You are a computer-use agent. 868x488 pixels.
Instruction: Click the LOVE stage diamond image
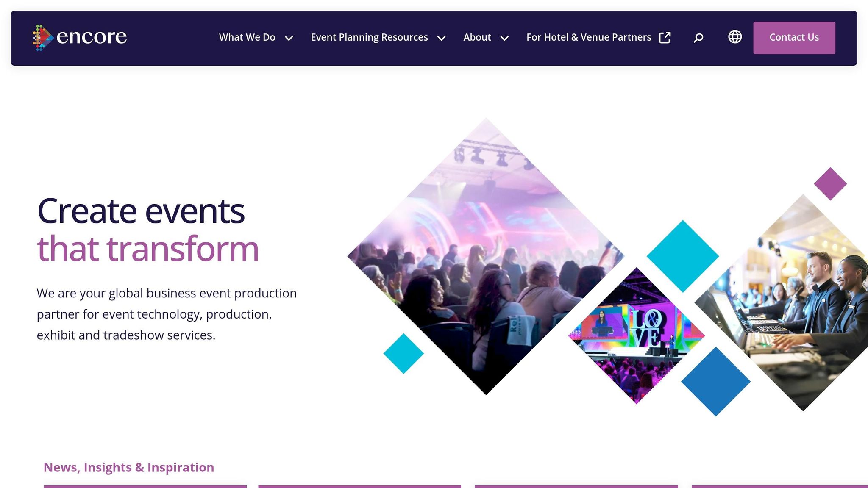pos(636,335)
